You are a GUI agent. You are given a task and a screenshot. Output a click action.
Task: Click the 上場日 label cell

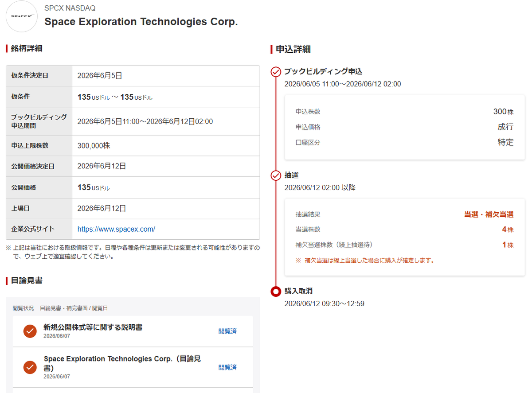(39, 209)
